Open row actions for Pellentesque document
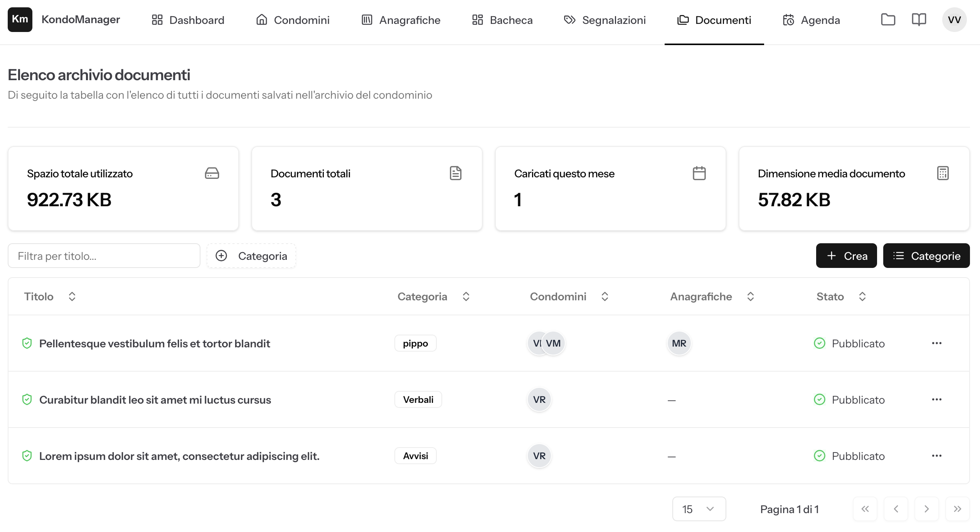 point(936,343)
